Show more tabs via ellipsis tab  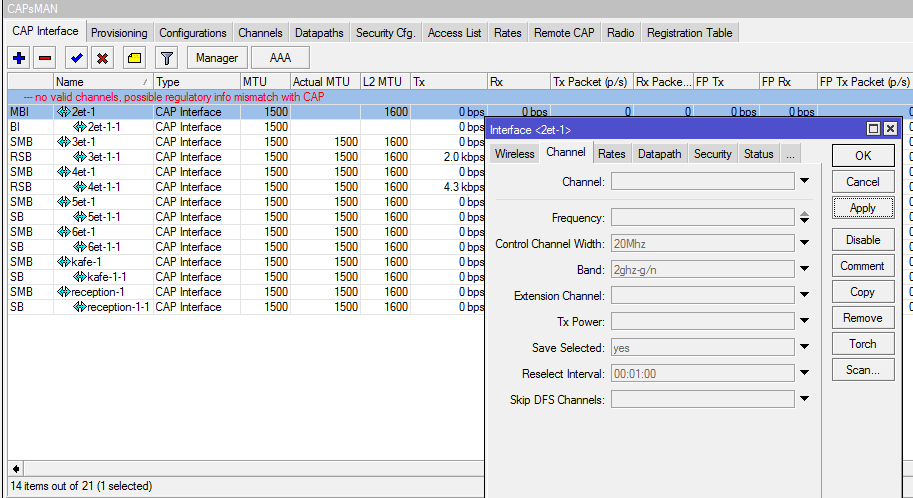[x=790, y=154]
